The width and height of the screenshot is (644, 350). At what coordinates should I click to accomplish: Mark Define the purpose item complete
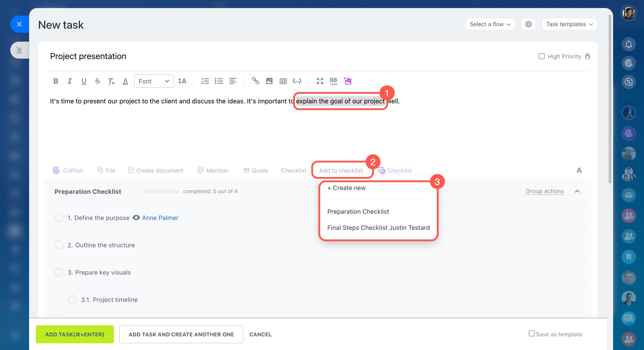tap(59, 218)
